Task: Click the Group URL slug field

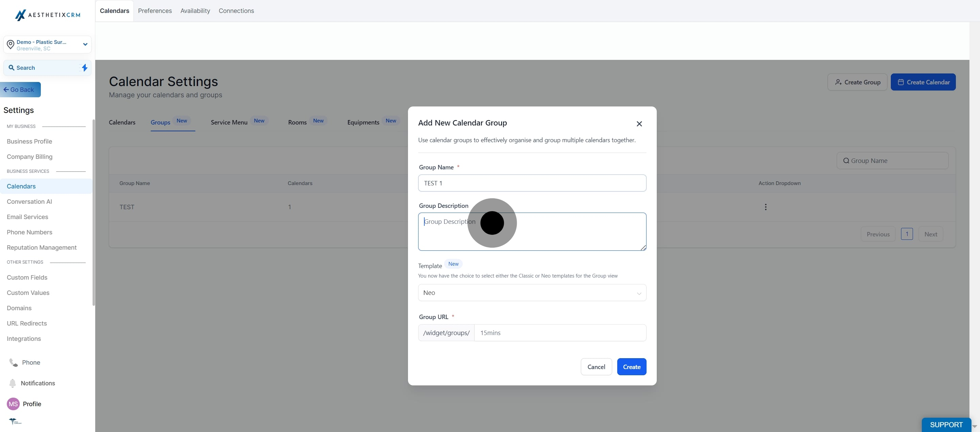Action: (560, 333)
